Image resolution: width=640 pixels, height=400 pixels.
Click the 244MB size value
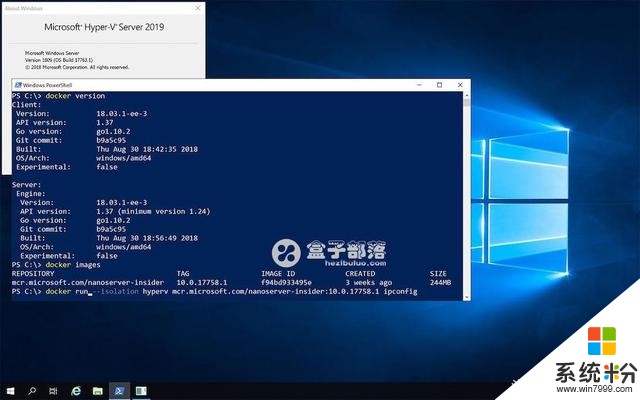click(440, 282)
